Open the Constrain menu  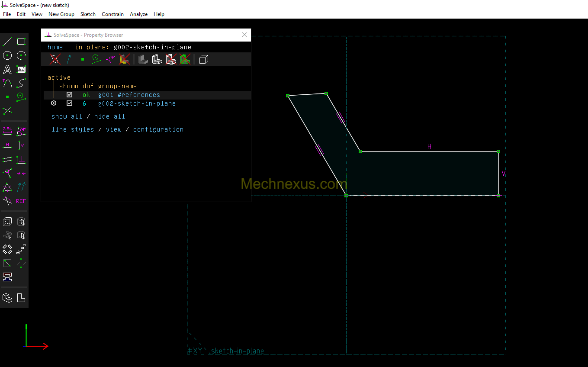click(112, 14)
